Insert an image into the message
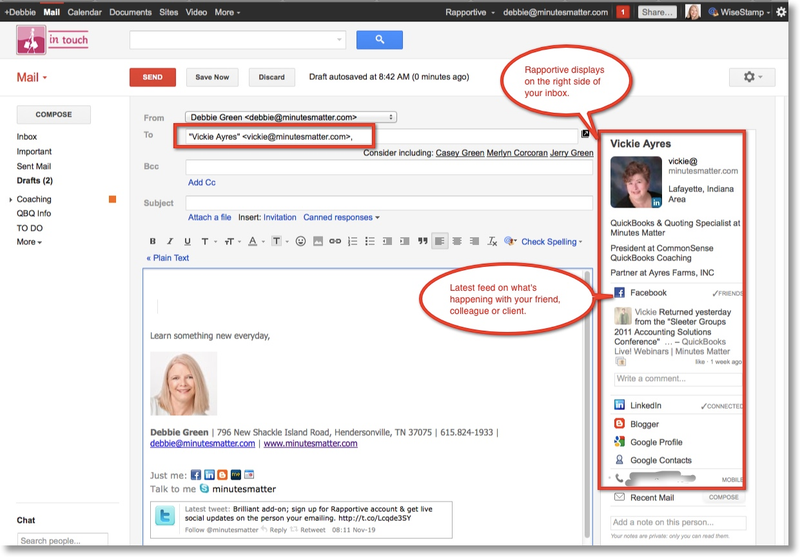This screenshot has height=557, width=800. pyautogui.click(x=318, y=241)
